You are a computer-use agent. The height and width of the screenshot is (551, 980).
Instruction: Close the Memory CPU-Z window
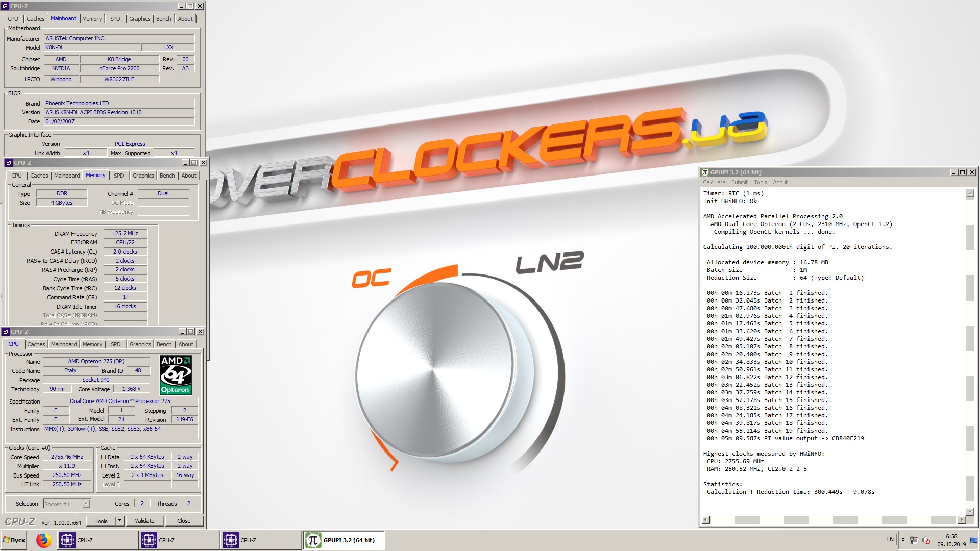[203, 163]
